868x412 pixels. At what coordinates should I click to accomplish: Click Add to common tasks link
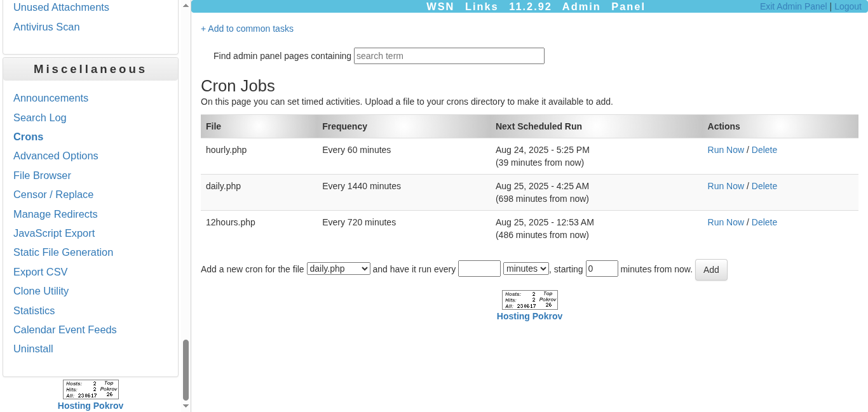(x=247, y=29)
